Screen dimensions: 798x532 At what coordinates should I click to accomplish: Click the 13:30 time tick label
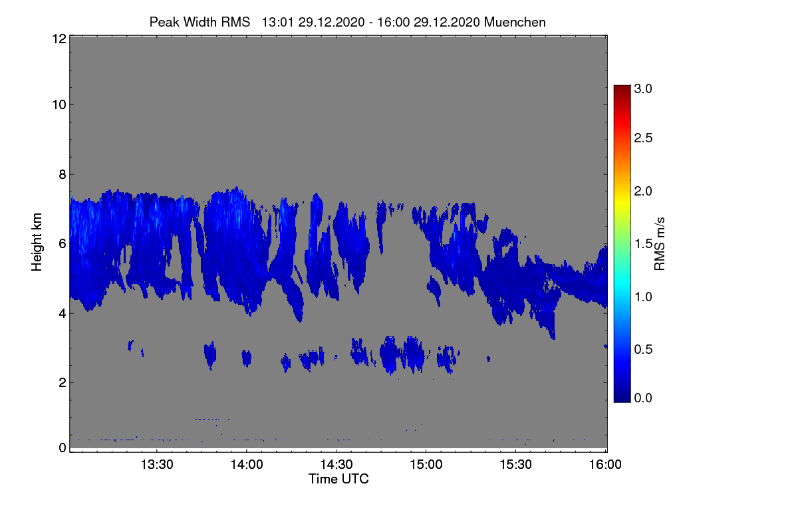156,465
